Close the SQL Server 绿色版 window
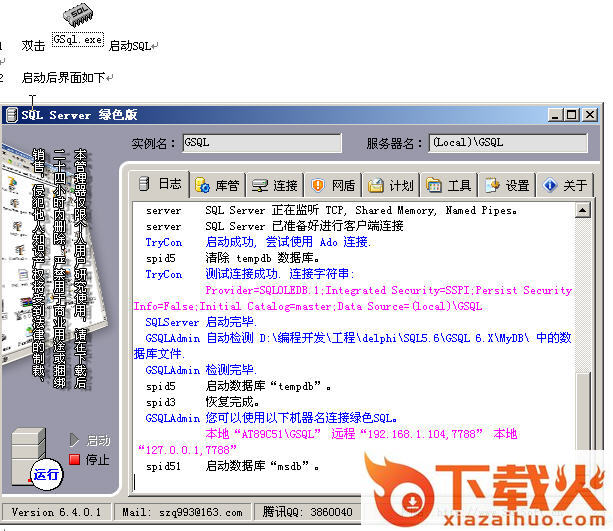Image resolution: width=613 pixels, height=531 pixels. (590, 115)
